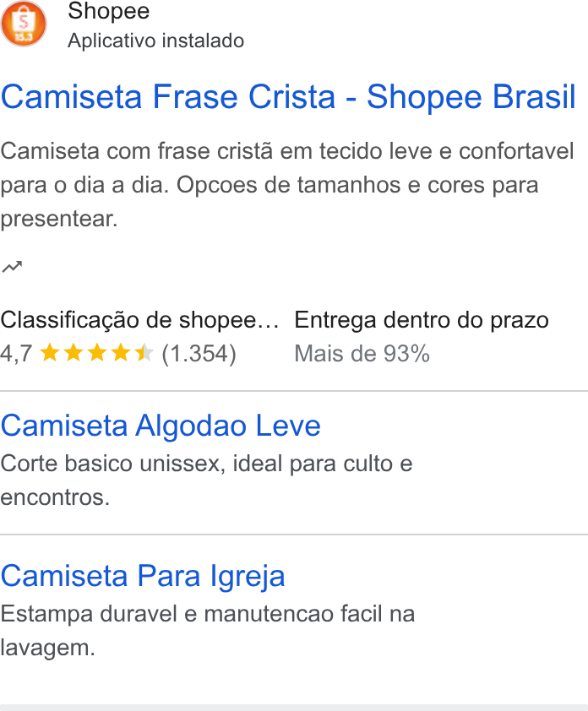
Task: Open the Camiseta Algodao Leve link
Action: [x=161, y=426]
